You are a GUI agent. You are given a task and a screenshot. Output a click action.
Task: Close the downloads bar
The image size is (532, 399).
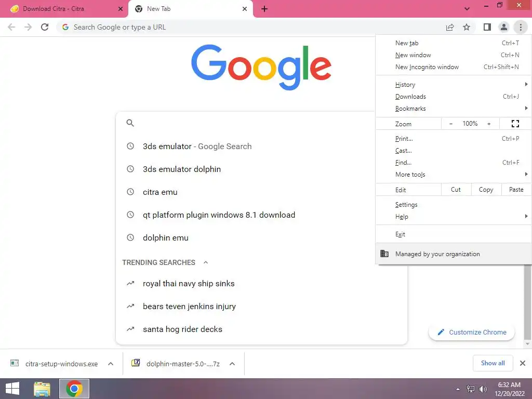coord(523,363)
